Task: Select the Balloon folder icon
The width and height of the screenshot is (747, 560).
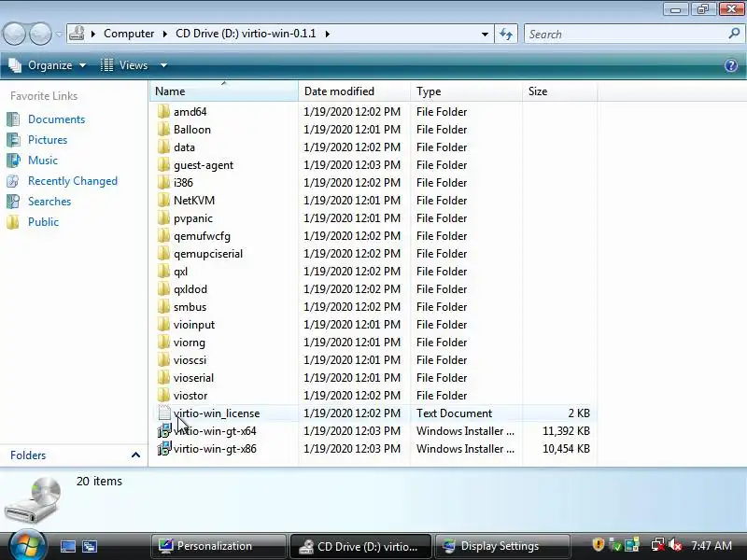Action: [x=164, y=129]
